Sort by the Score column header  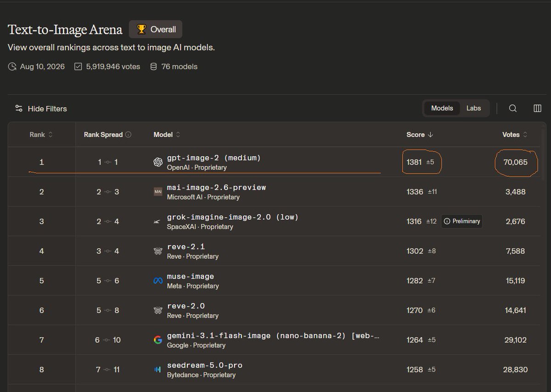[x=420, y=134]
